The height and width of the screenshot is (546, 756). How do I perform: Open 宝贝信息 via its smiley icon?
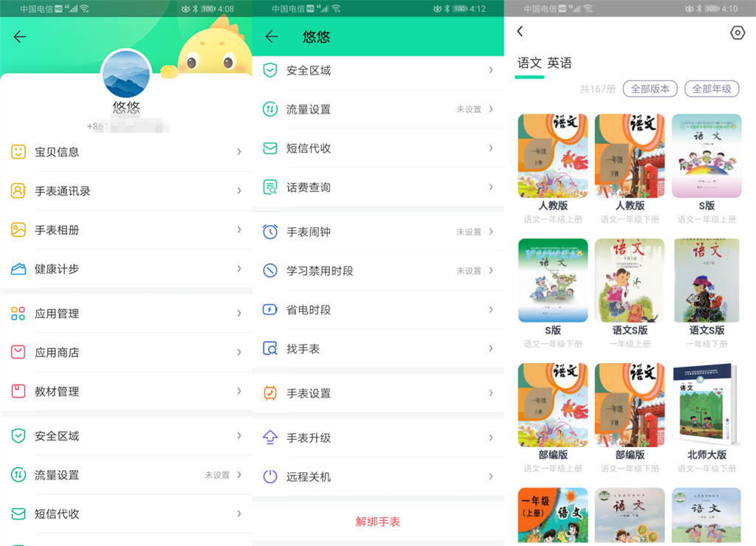pos(18,151)
